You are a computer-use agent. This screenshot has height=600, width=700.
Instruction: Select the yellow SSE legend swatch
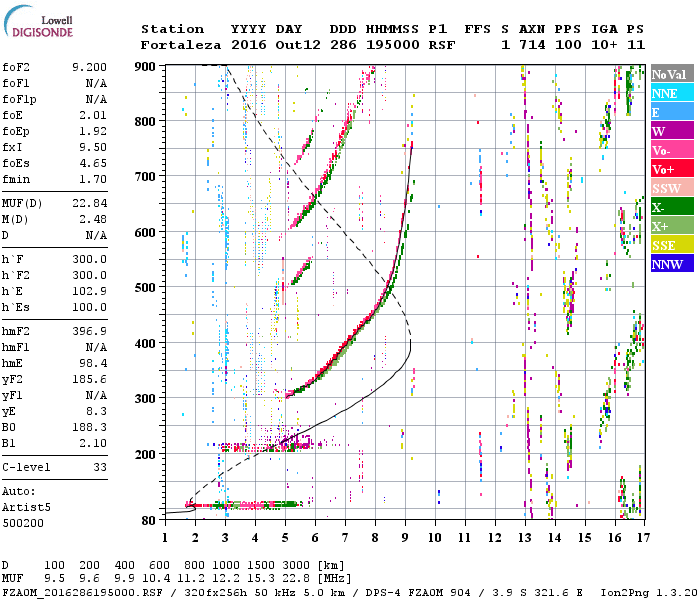pyautogui.click(x=672, y=245)
